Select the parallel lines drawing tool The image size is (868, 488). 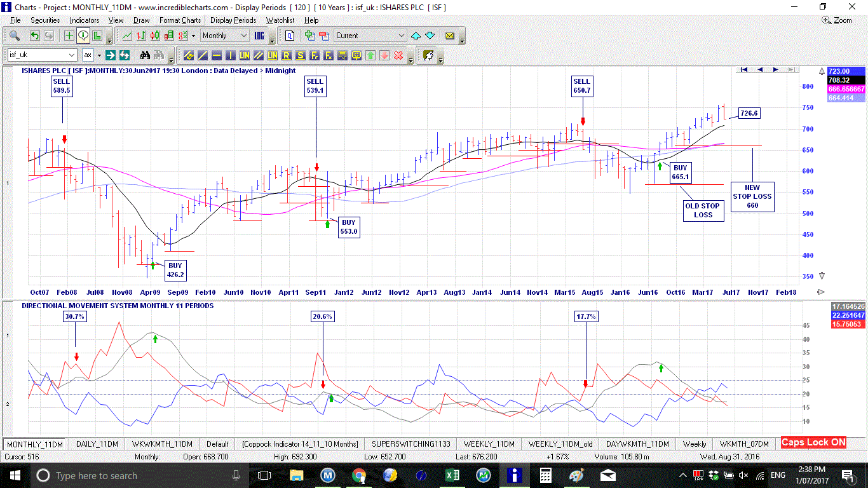[258, 55]
